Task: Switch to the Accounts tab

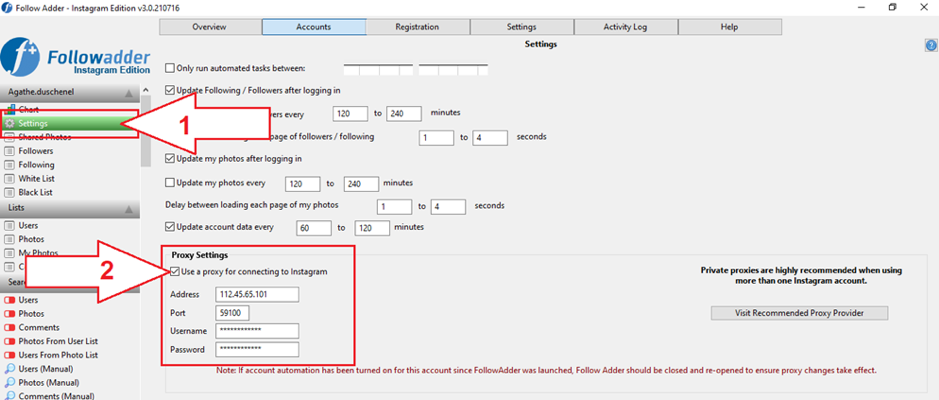Action: [x=314, y=27]
